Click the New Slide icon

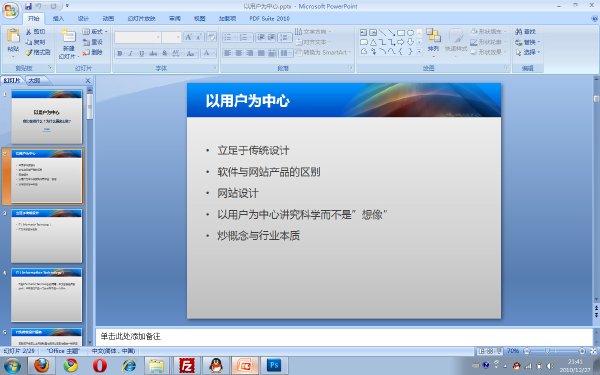click(69, 36)
